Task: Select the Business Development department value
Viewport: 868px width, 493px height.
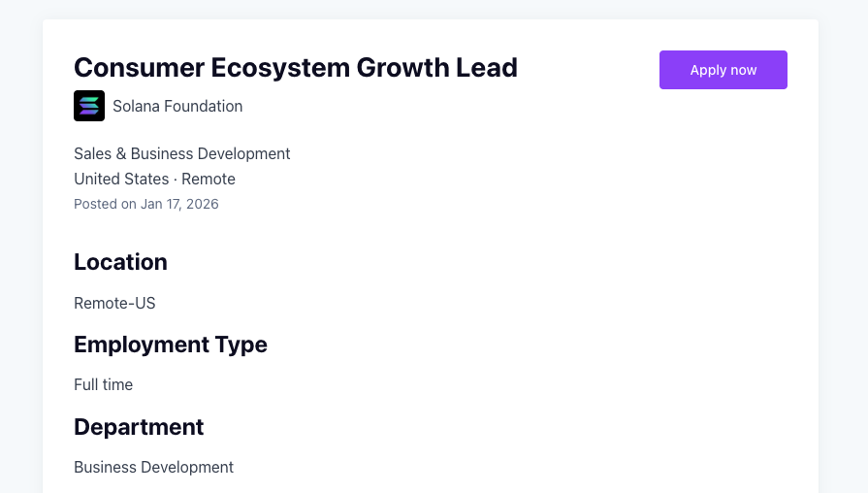Action: pyautogui.click(x=154, y=467)
